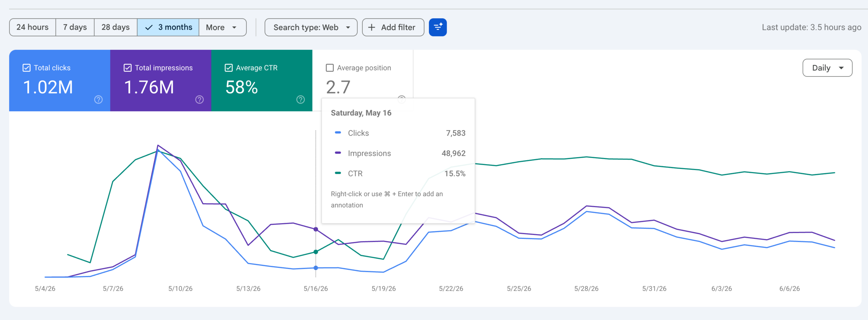Click the 5/28/26 axis date label

[x=587, y=289]
